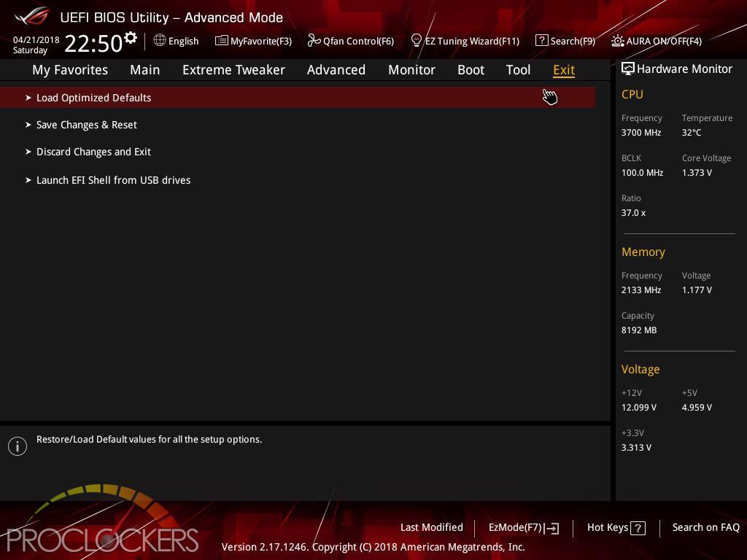747x560 pixels.
Task: Click the date 04/21/2018
Action: (36, 40)
